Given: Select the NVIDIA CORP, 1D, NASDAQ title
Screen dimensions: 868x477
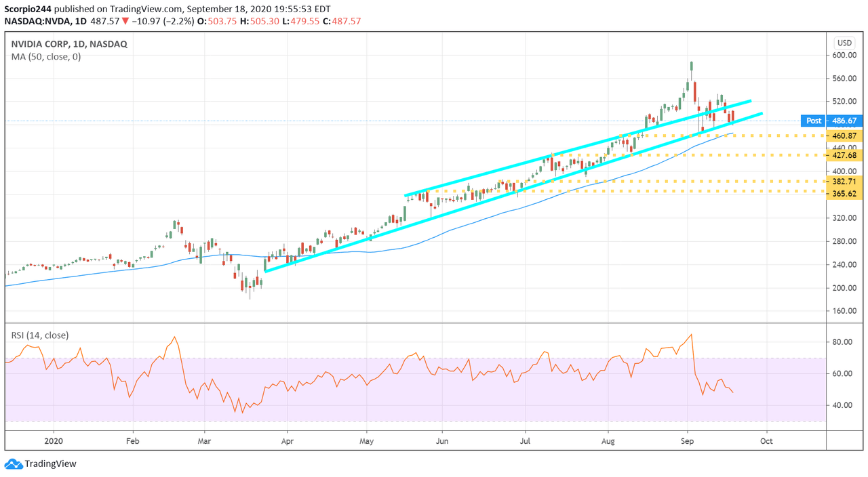Looking at the screenshot, I should 69,44.
